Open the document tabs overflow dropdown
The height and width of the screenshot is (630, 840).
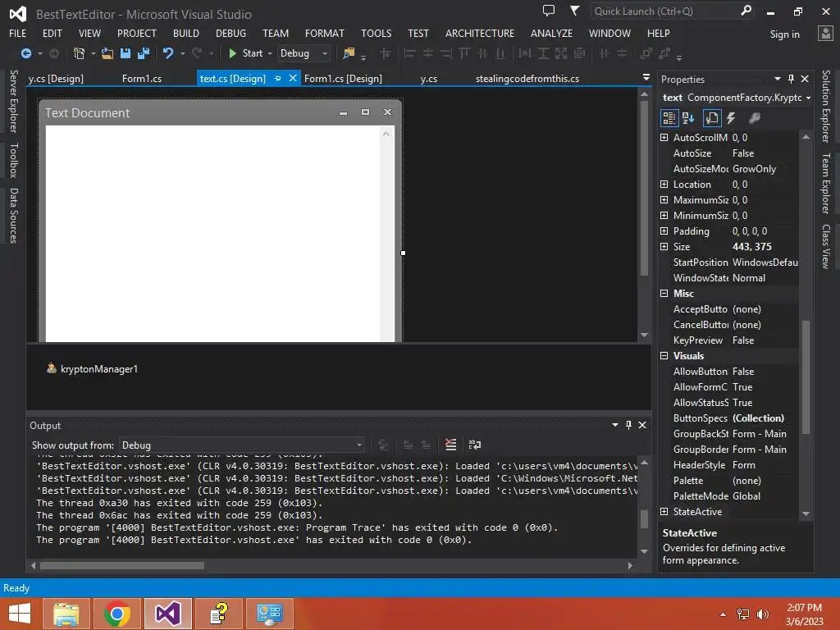(x=646, y=78)
